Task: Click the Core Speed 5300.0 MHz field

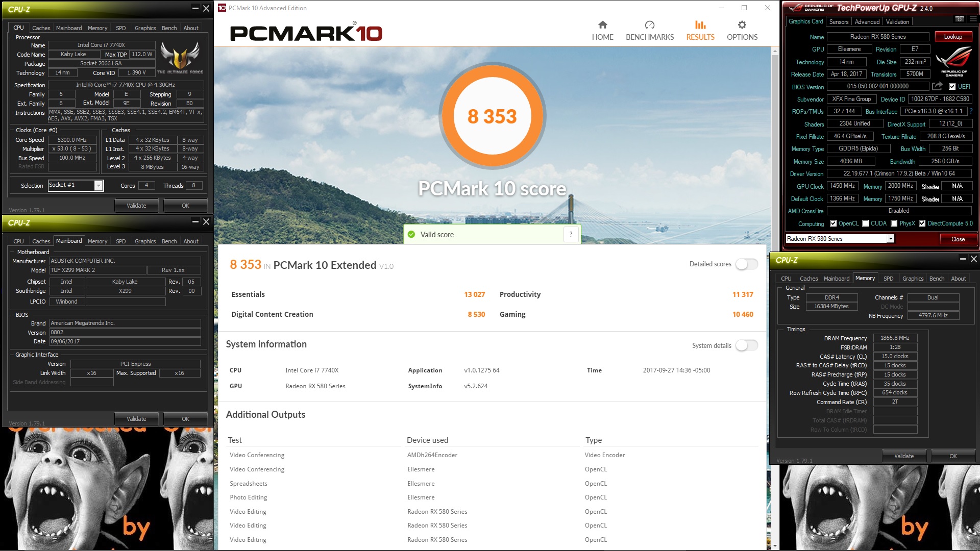Action: 72,140
